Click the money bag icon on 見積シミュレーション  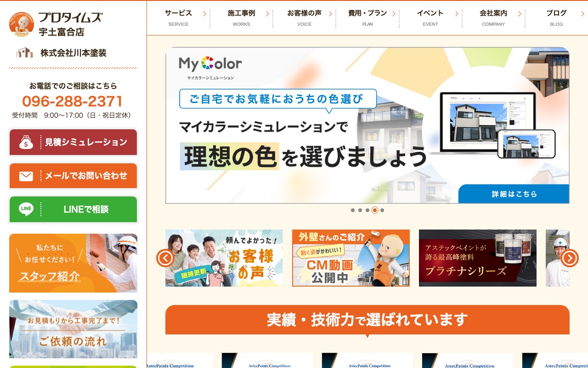[x=26, y=142]
